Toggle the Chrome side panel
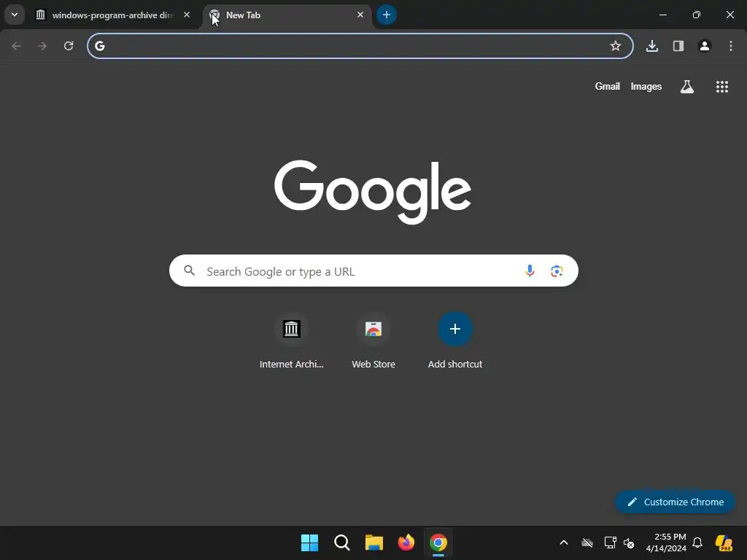 tap(678, 46)
